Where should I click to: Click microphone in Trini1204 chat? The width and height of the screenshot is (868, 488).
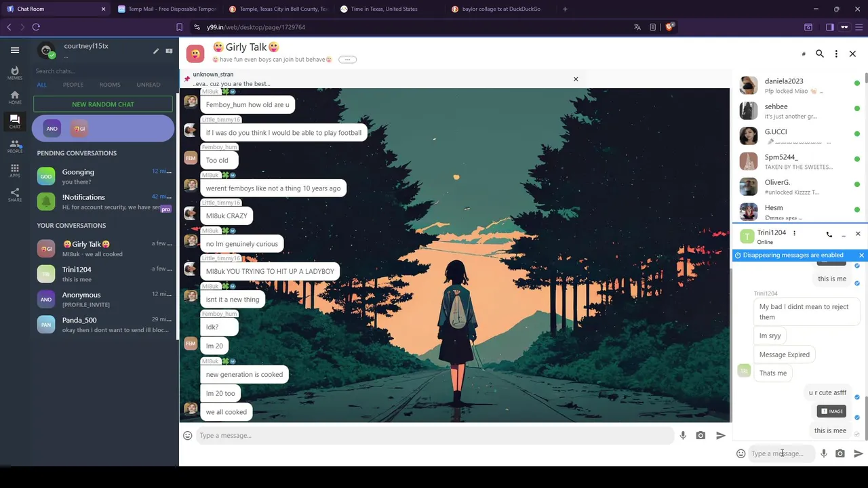coord(824,453)
